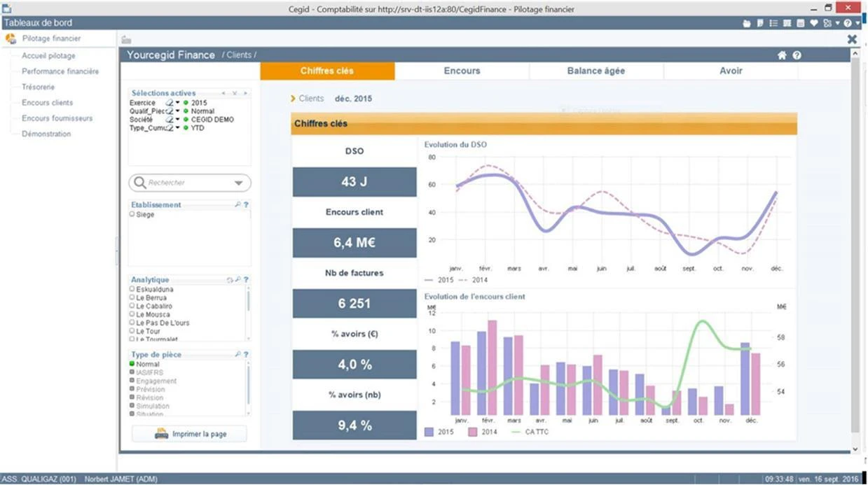Open Encours fournisseurs in left navigation
The width and height of the screenshot is (868, 485).
(x=57, y=118)
